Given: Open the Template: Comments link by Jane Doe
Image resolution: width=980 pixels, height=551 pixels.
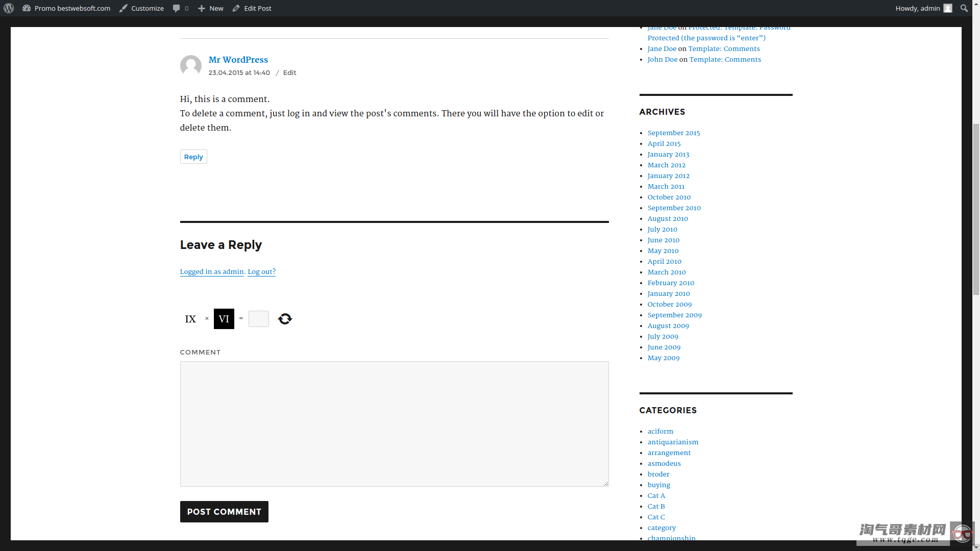Looking at the screenshot, I should click(x=724, y=48).
